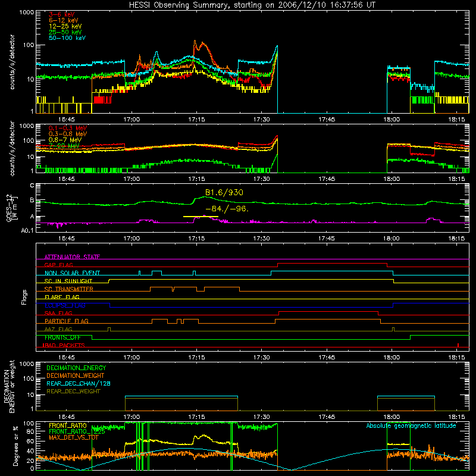Image resolution: width=476 pixels, height=476 pixels.
Task: Click the AAZ_FLAG pulse near 18:00
Action: 393,330
